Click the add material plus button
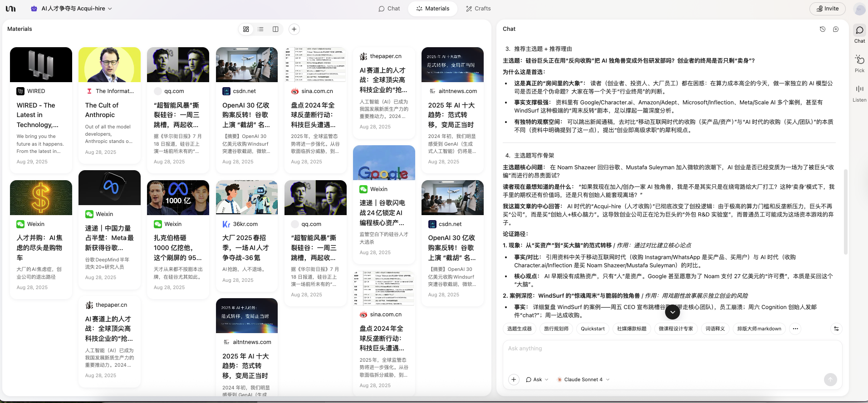 [294, 29]
